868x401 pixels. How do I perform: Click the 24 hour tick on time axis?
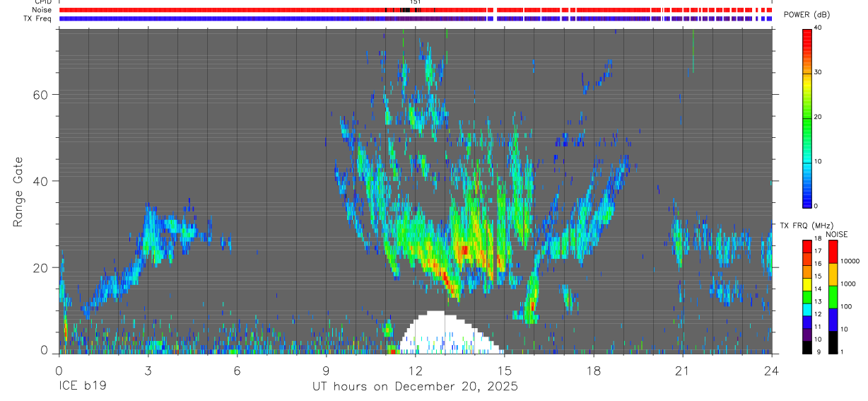(772, 371)
